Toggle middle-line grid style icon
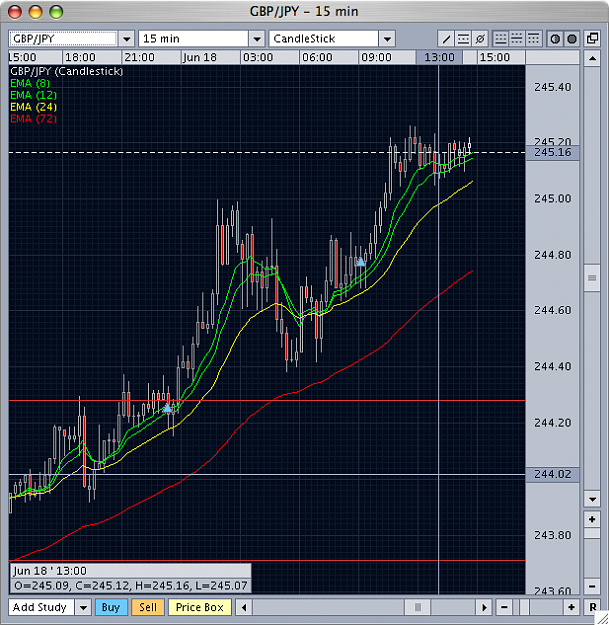609x625 pixels. pyautogui.click(x=517, y=39)
